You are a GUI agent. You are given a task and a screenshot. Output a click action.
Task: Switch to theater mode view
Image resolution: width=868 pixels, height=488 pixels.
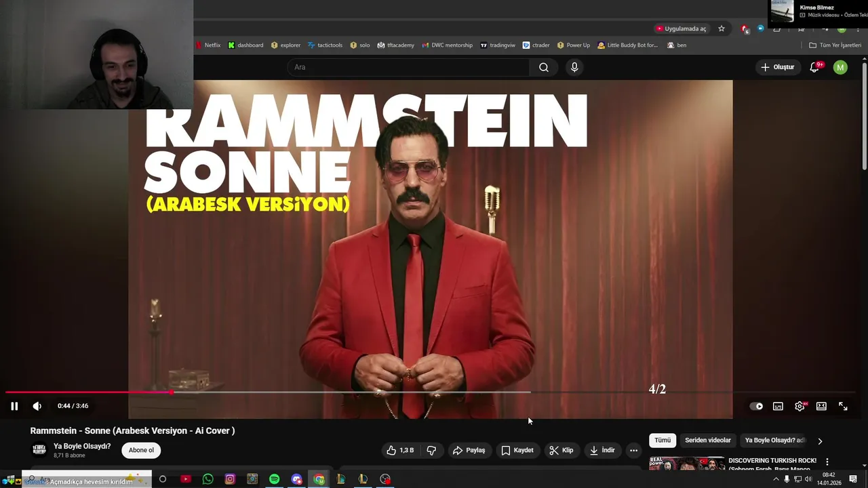[821, 406]
